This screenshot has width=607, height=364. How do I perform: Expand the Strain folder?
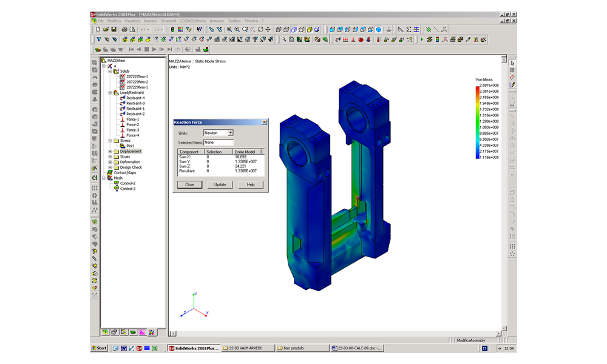(x=110, y=157)
